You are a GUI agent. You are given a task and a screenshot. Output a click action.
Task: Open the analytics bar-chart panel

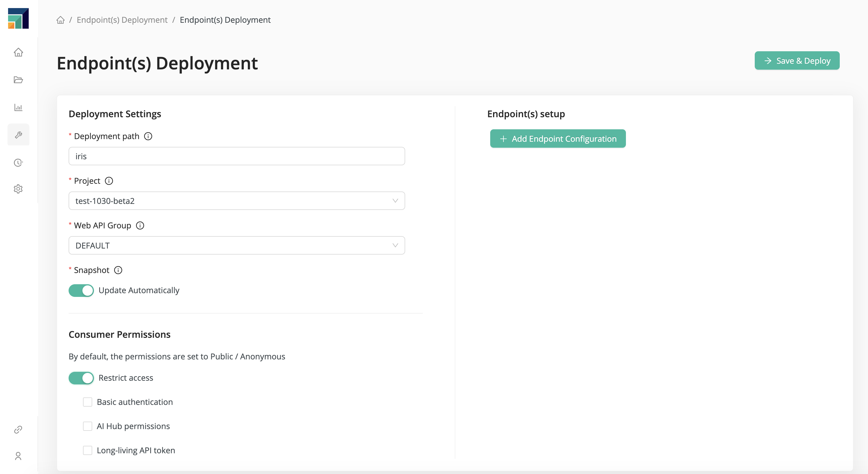point(18,107)
